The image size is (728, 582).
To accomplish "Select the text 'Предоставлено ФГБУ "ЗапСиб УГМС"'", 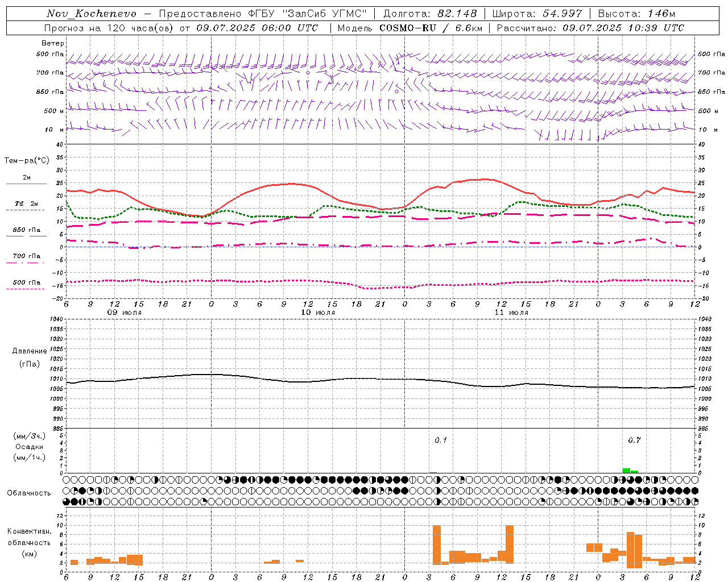I will tap(263, 14).
